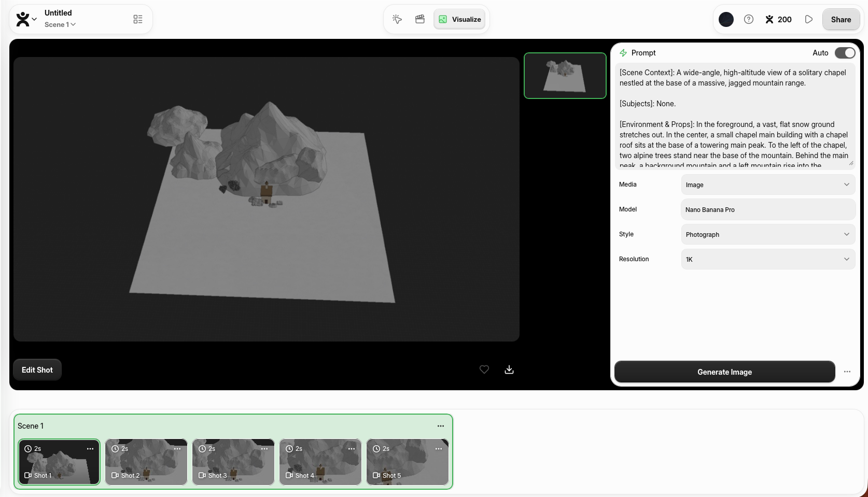
Task: Click the Generate Image button
Action: click(724, 372)
